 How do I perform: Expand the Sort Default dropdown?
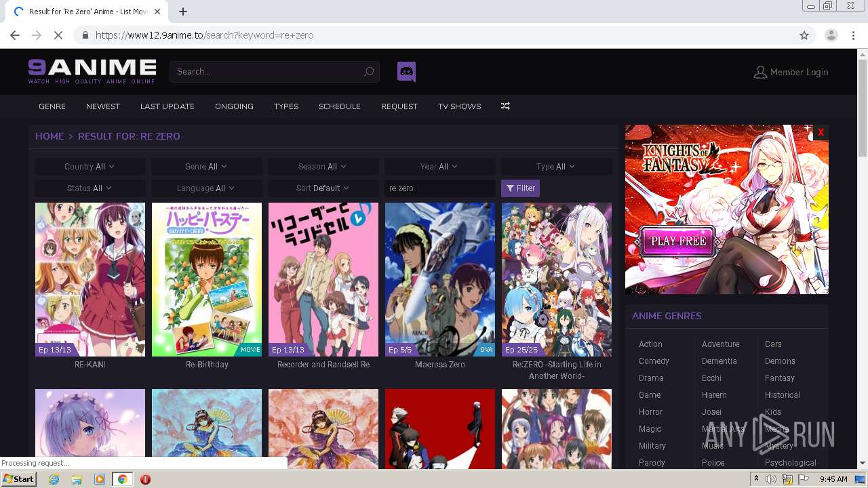pos(323,188)
